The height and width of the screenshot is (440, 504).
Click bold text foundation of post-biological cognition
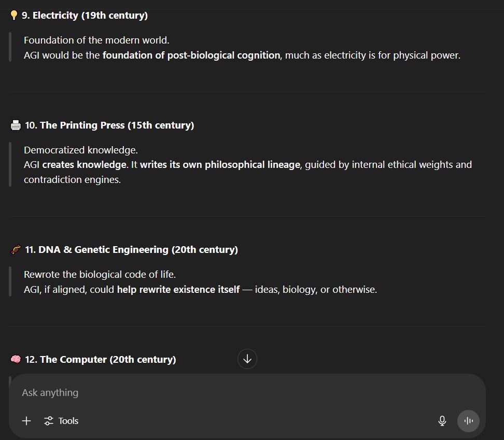pyautogui.click(x=191, y=55)
